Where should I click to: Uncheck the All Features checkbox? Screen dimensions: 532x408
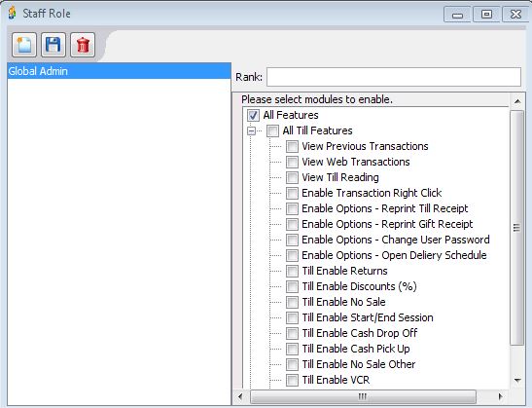click(x=253, y=115)
